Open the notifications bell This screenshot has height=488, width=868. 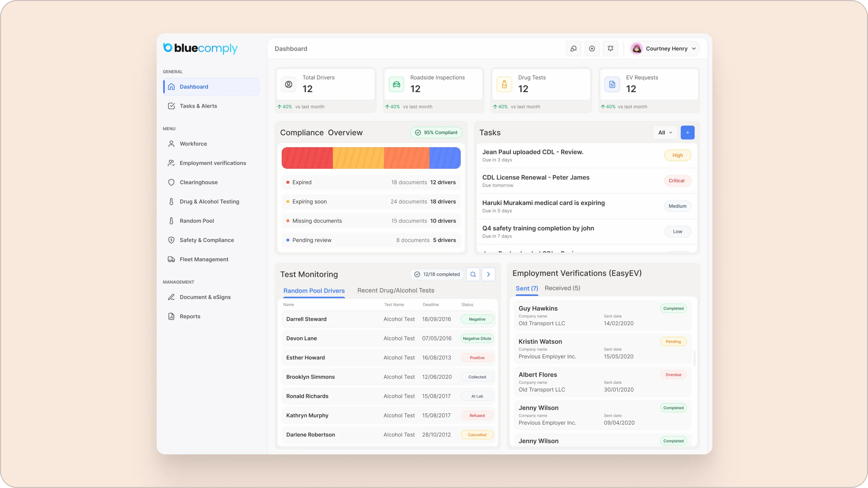[610, 48]
